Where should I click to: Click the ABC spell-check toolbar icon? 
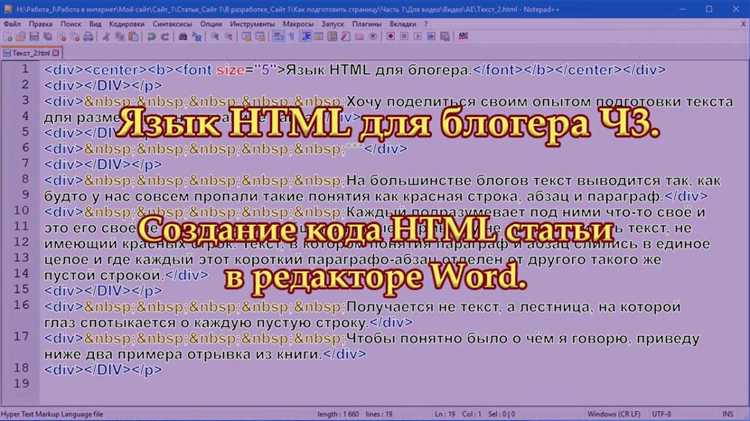coord(463,36)
